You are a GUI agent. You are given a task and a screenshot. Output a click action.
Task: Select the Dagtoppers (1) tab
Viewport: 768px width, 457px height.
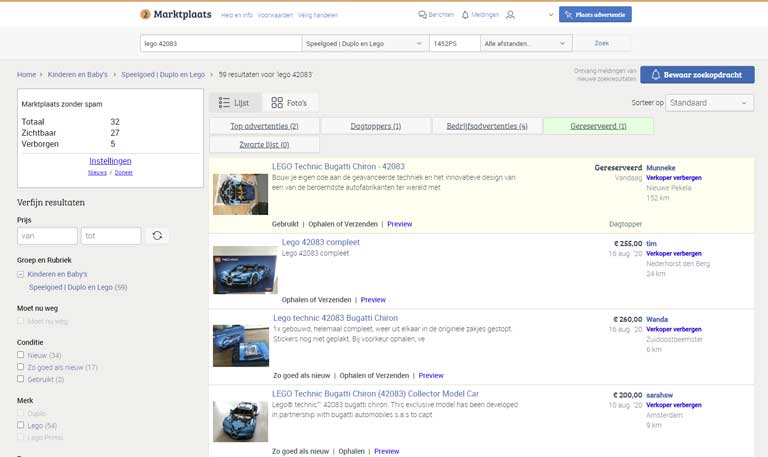click(x=376, y=126)
